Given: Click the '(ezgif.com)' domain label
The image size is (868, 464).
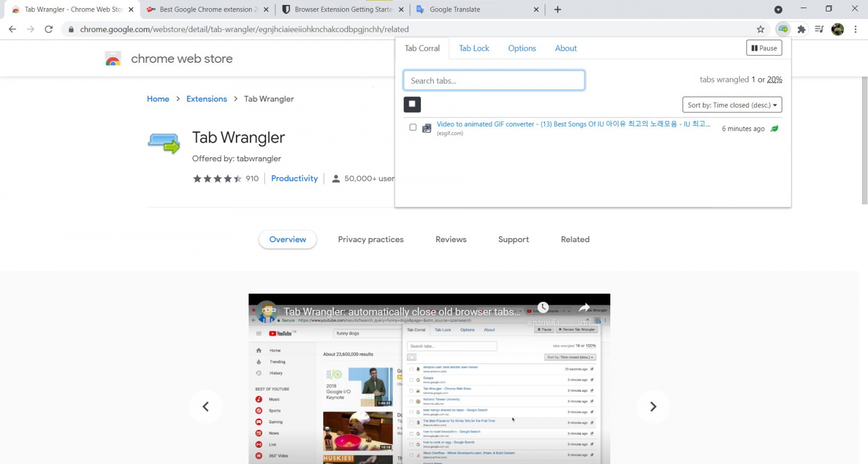Looking at the screenshot, I should pyautogui.click(x=450, y=133).
